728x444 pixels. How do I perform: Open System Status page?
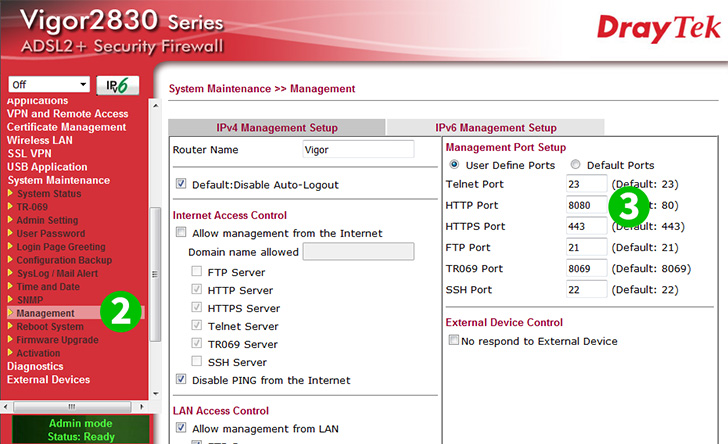pyautogui.click(x=49, y=194)
